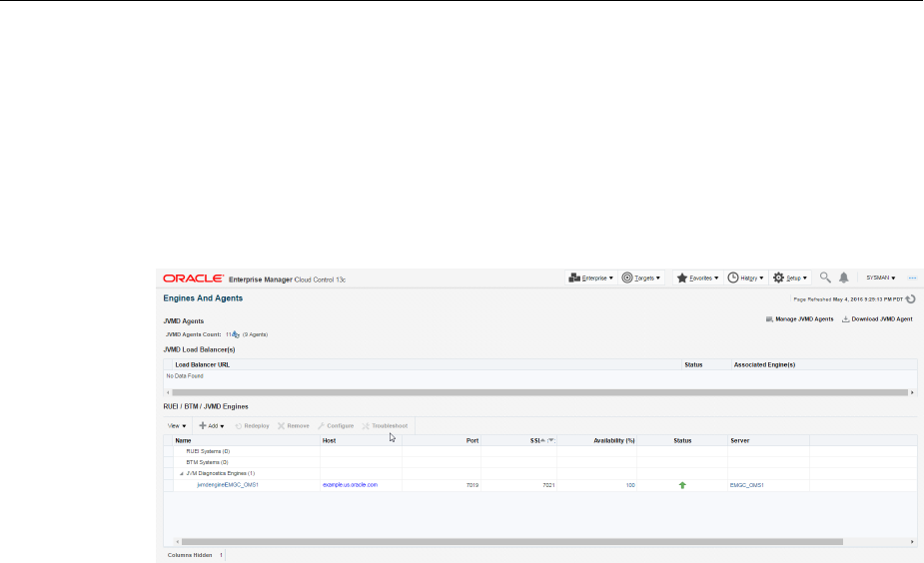Select the BTM Systems (0) row
This screenshot has width=924, height=563.
[x=539, y=462]
